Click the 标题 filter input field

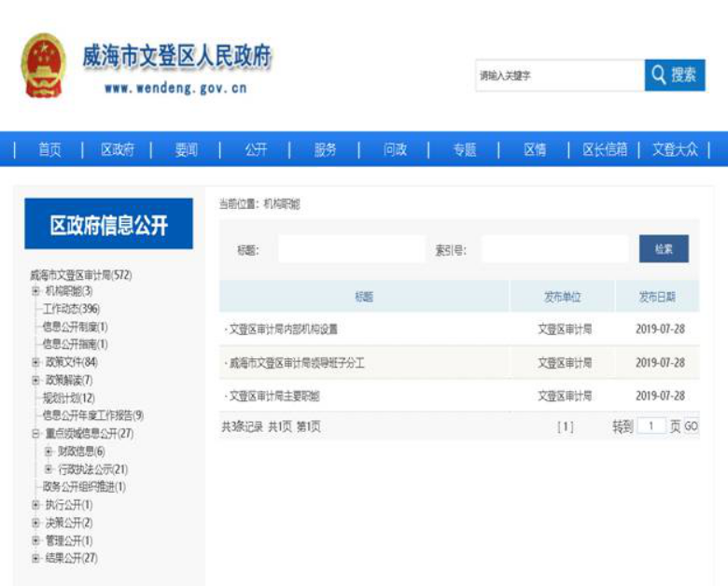click(x=351, y=249)
